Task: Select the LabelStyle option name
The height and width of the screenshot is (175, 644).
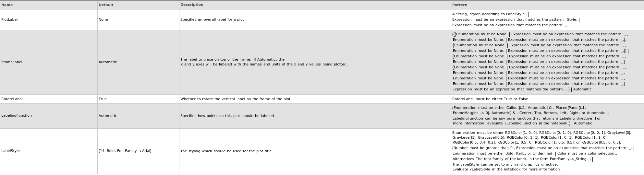Action: [10, 151]
